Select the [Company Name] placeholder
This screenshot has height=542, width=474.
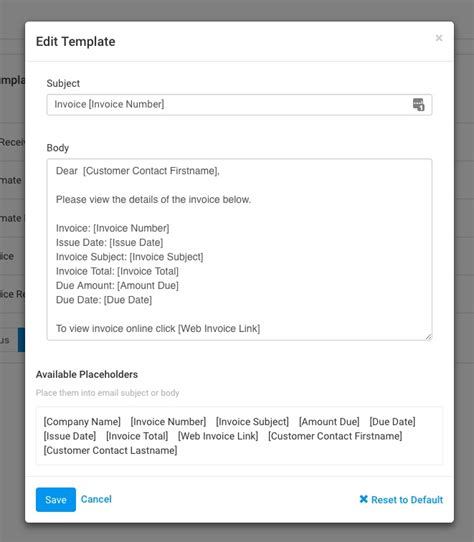82,422
